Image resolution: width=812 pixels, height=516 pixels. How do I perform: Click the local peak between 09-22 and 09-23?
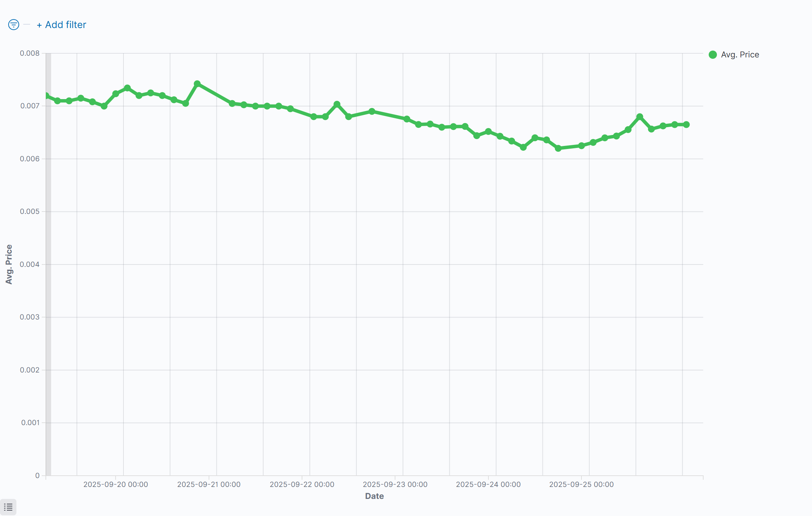337,104
